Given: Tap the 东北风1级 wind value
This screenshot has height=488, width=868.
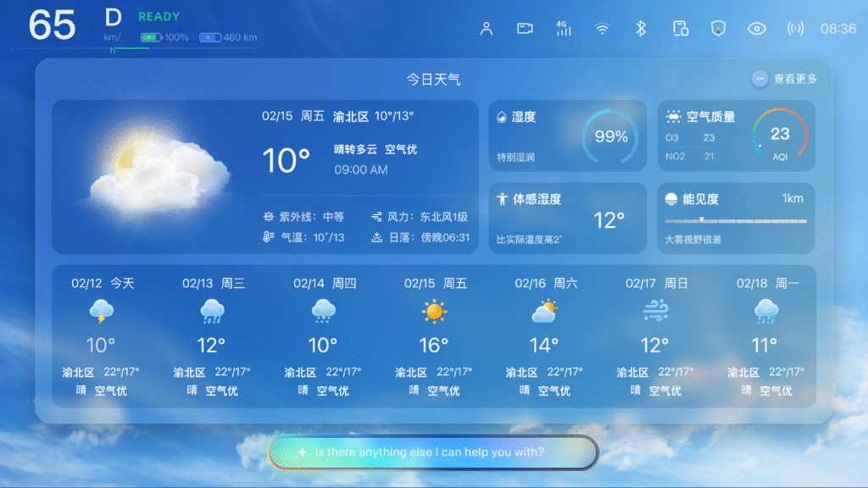Looking at the screenshot, I should tap(444, 216).
